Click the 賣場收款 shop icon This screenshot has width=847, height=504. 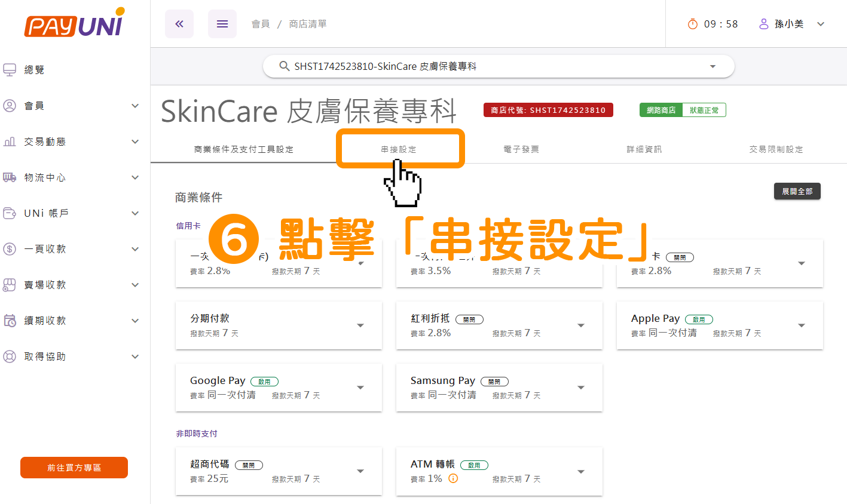click(x=10, y=285)
